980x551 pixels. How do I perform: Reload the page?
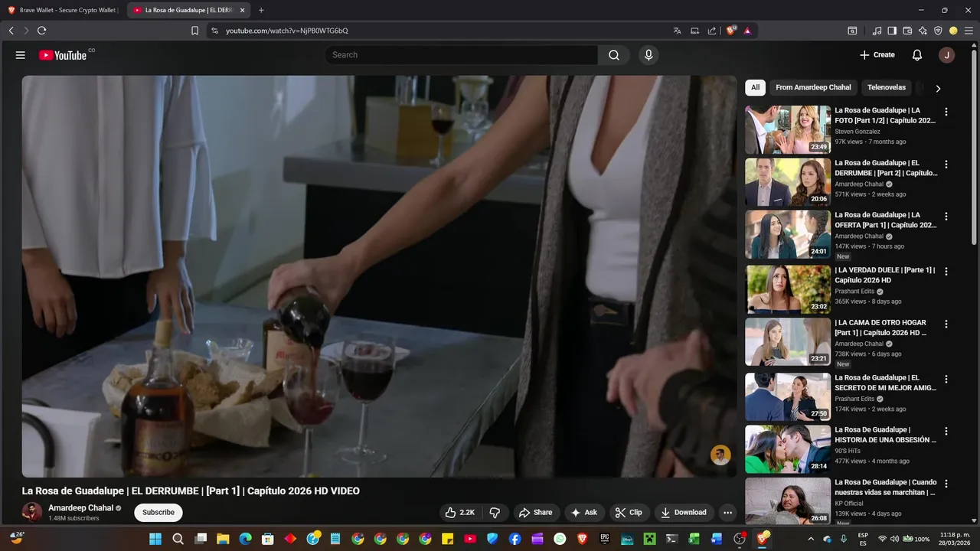(x=41, y=31)
